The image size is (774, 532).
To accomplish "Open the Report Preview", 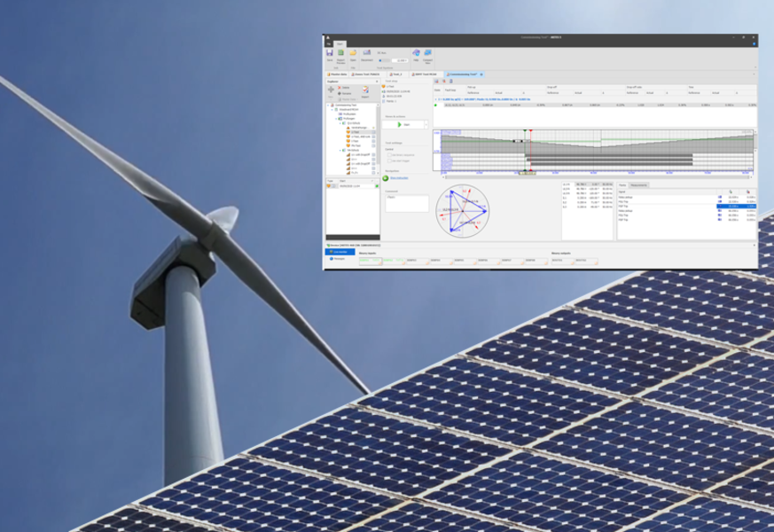I will pos(341,54).
